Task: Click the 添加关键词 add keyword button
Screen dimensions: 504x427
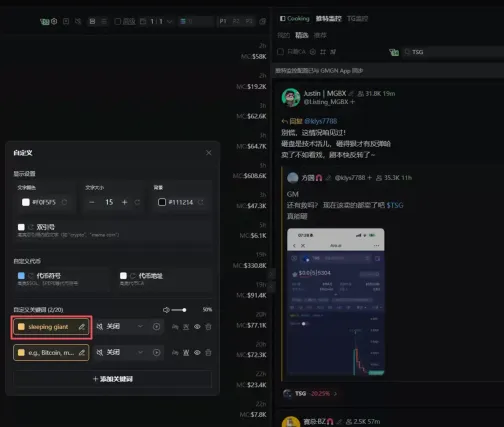Action: 113,379
